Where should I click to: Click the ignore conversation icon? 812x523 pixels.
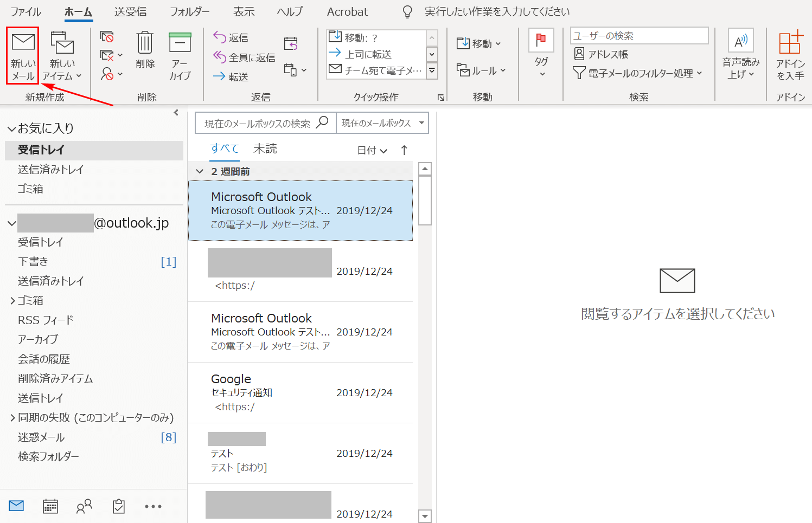[107, 37]
